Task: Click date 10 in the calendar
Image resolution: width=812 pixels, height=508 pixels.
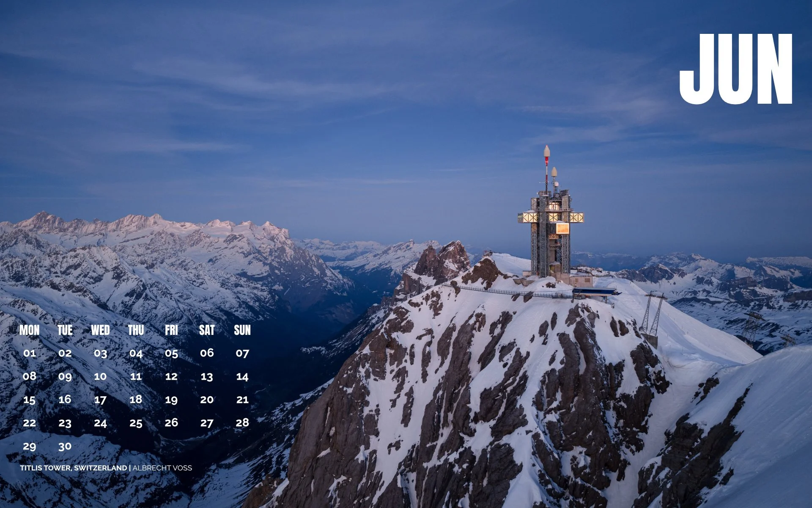Action: (x=100, y=376)
